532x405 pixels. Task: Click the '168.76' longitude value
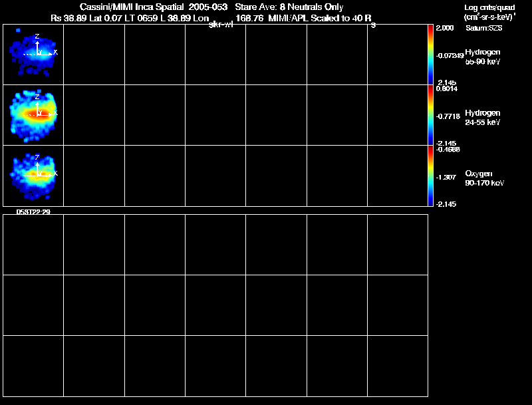(249, 19)
